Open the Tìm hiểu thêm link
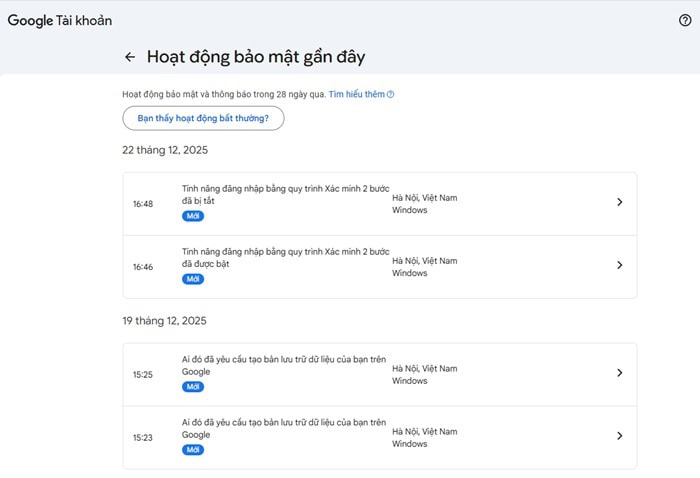 [356, 94]
